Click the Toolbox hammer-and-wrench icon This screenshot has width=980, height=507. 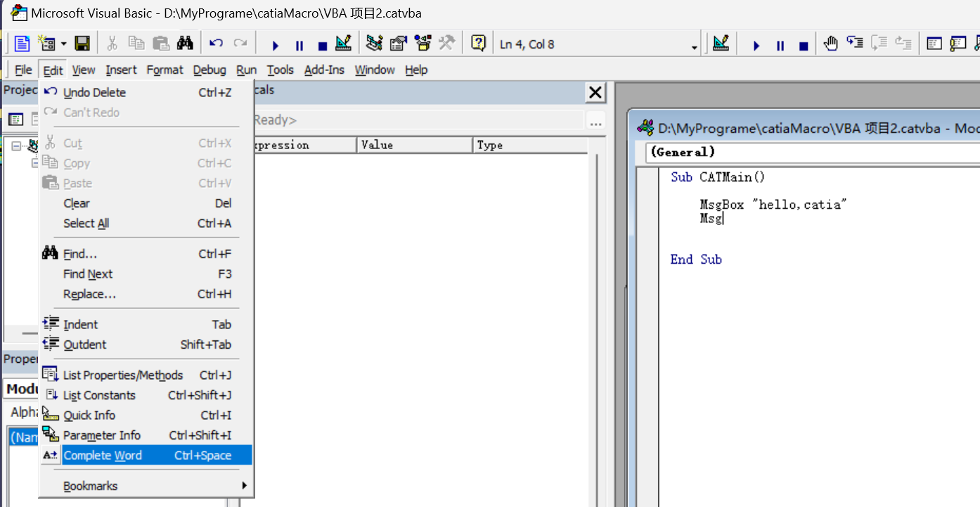[x=446, y=44]
